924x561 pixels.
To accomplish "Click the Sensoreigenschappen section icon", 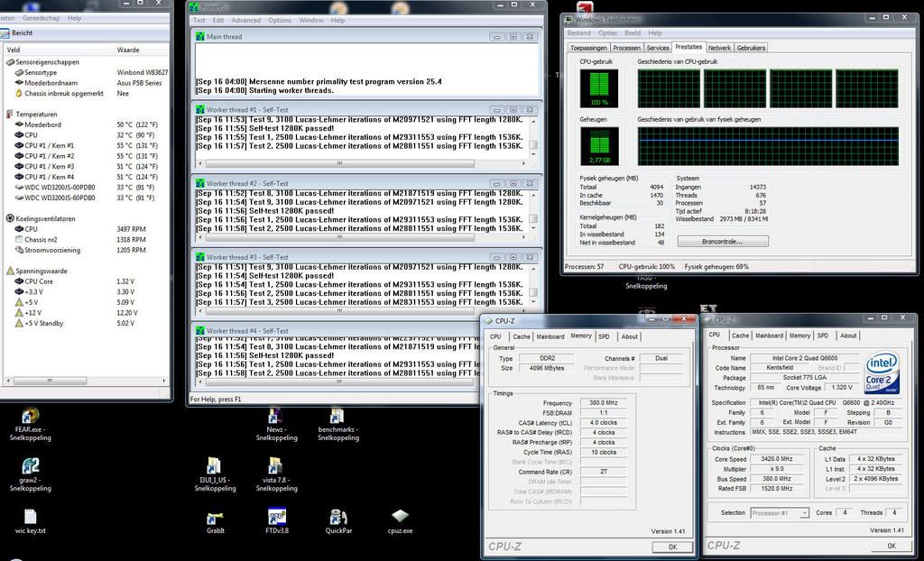I will [10, 62].
